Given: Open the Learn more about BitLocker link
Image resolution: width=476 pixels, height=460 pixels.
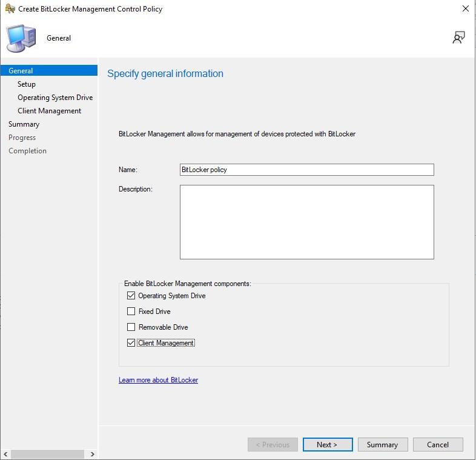Looking at the screenshot, I should click(158, 380).
